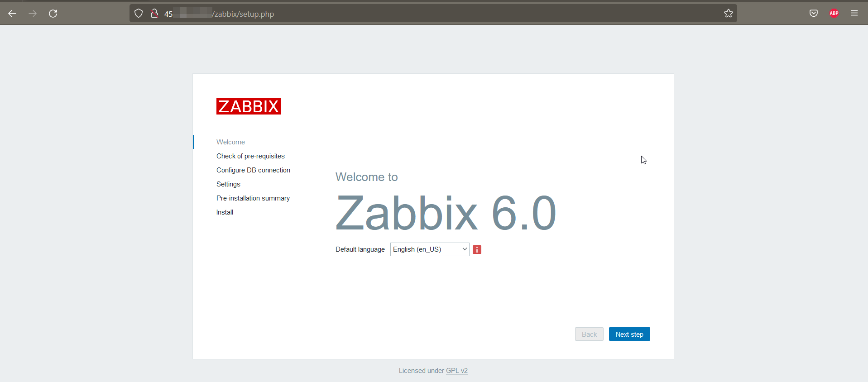Select Pre-installation summary step
The width and height of the screenshot is (868, 382).
pyautogui.click(x=253, y=198)
